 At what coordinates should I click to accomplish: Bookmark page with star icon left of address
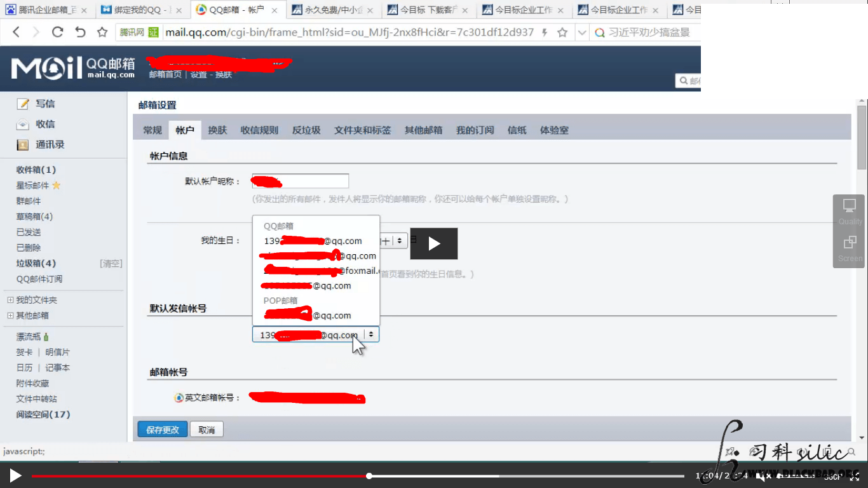(x=102, y=32)
